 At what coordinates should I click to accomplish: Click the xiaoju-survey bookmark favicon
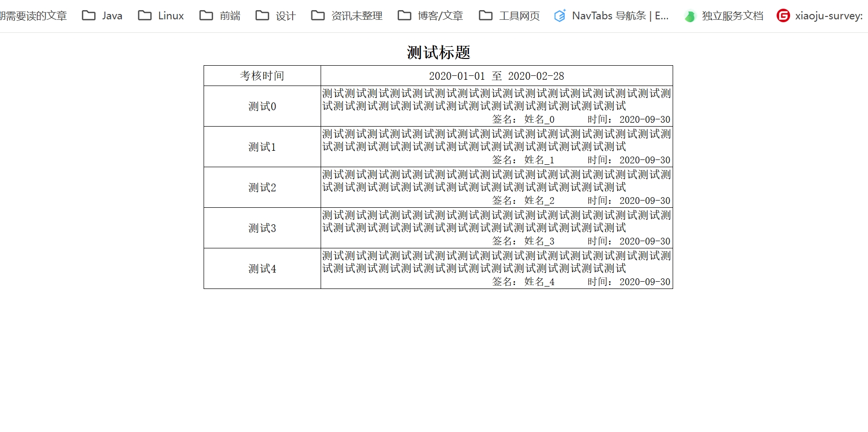783,16
